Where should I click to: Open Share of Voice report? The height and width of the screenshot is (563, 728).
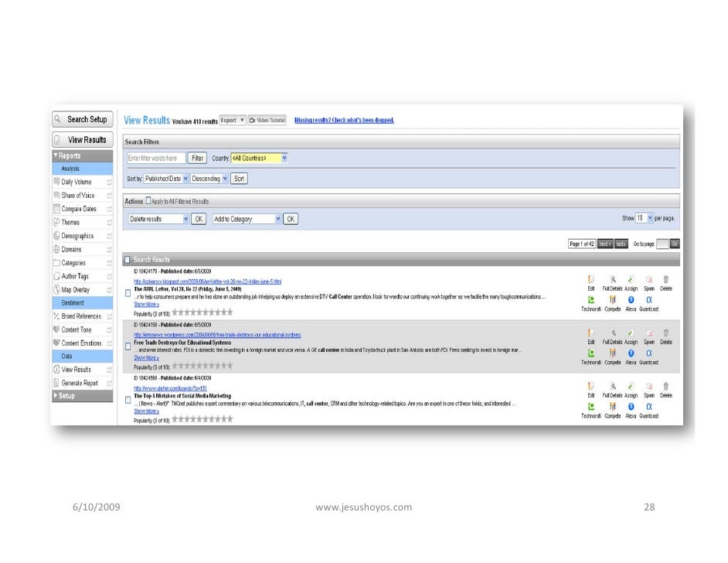tap(77, 196)
